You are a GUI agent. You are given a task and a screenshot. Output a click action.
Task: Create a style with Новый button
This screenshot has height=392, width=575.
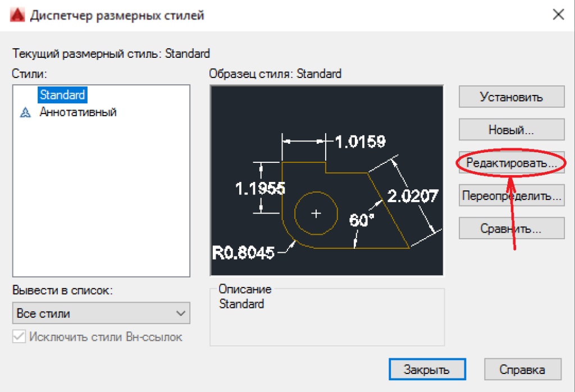pyautogui.click(x=511, y=130)
